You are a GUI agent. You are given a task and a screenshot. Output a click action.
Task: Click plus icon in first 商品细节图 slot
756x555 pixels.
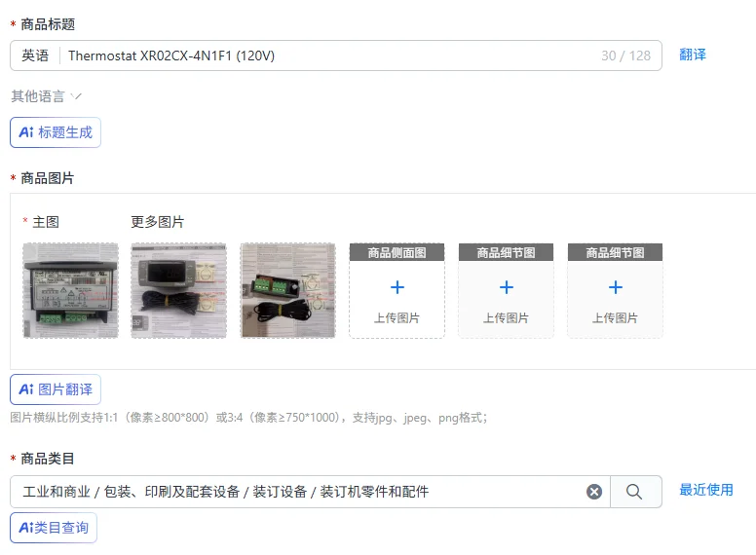click(507, 287)
